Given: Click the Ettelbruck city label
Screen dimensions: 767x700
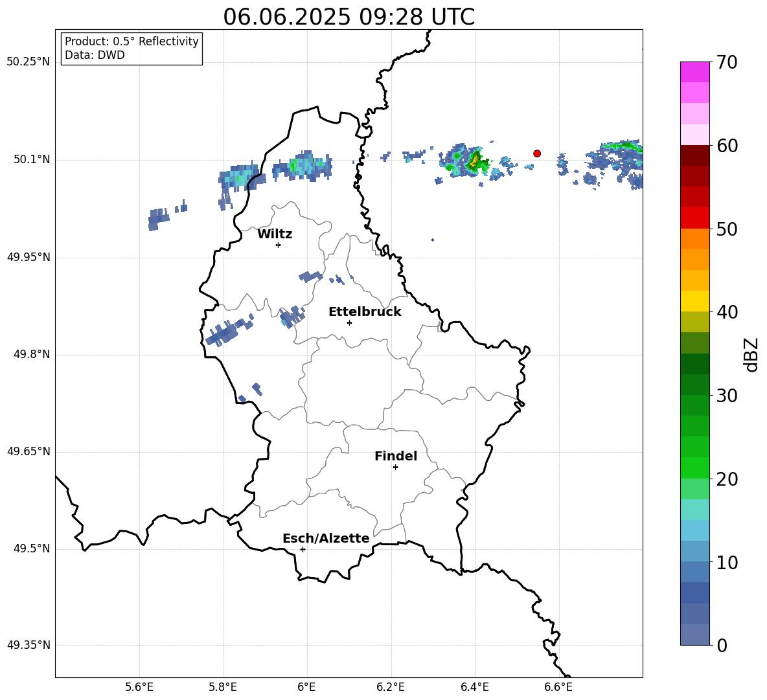Looking at the screenshot, I should (365, 312).
